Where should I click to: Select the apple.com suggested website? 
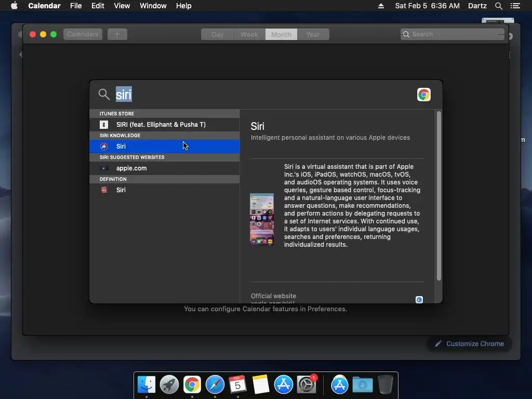[165, 168]
